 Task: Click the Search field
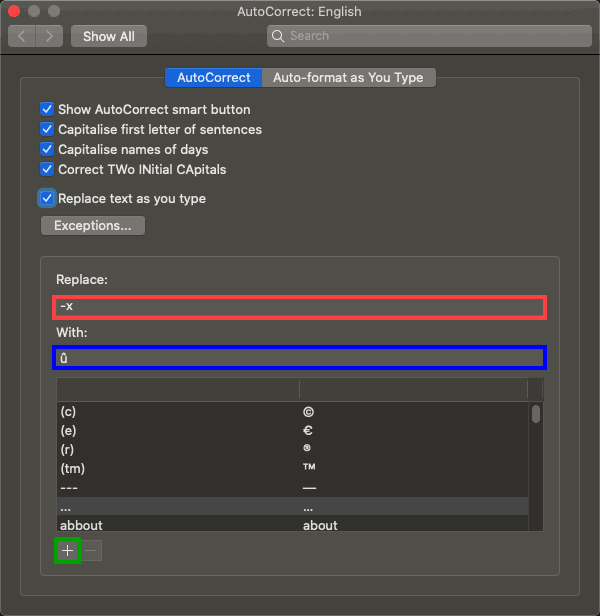(429, 36)
